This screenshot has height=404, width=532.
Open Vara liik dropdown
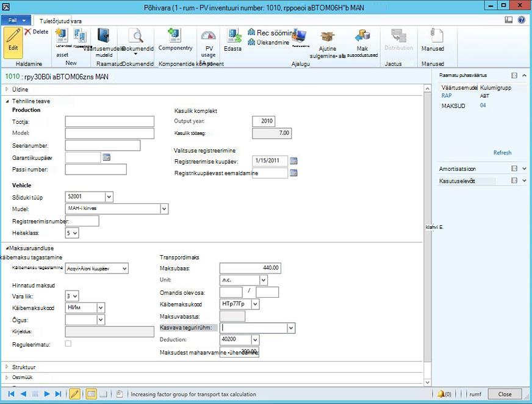(x=75, y=297)
